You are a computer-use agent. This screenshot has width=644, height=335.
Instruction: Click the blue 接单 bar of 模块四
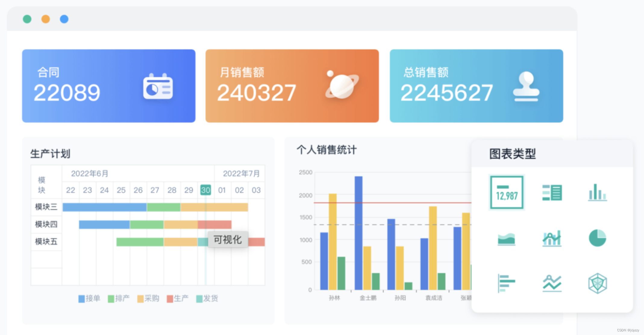pos(104,224)
